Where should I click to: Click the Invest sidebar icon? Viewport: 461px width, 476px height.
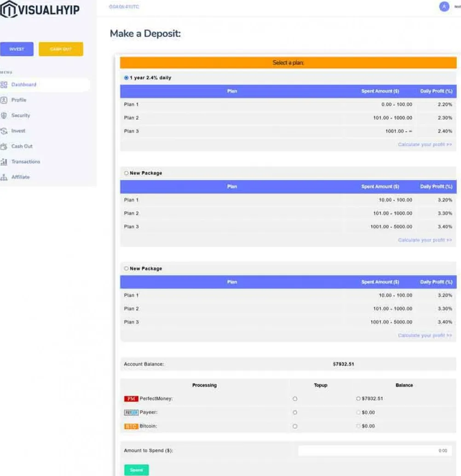coord(4,131)
